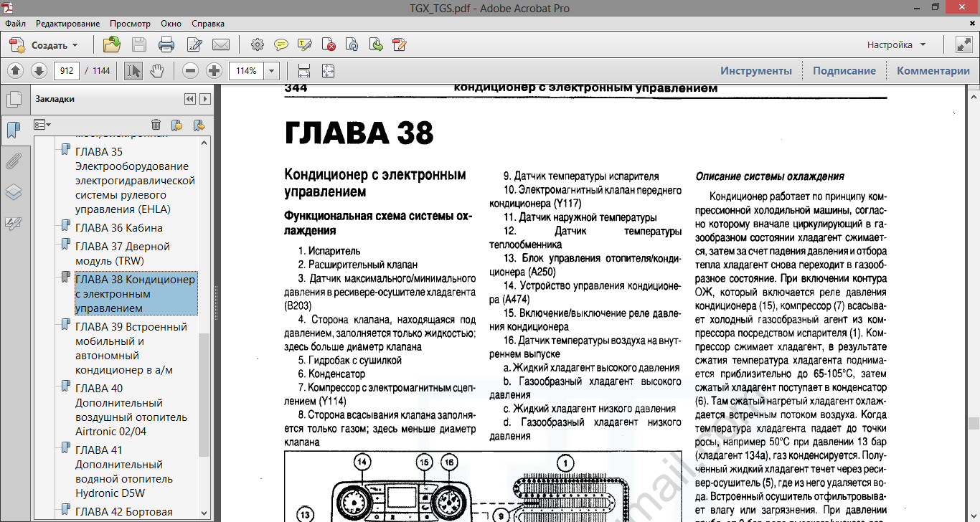The width and height of the screenshot is (980, 522).
Task: Open bookmarks options menu dropdown
Action: click(x=43, y=125)
